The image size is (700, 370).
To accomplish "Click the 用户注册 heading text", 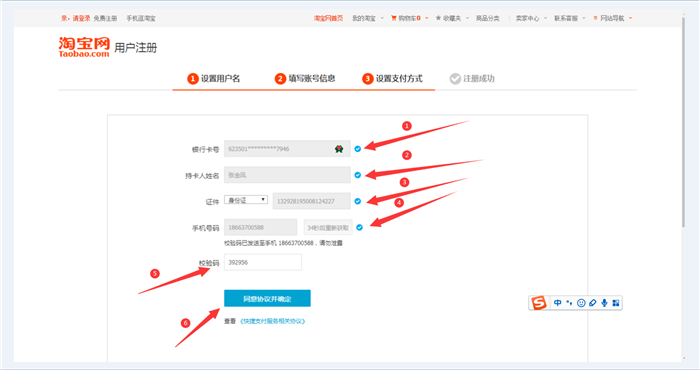I will (x=136, y=48).
